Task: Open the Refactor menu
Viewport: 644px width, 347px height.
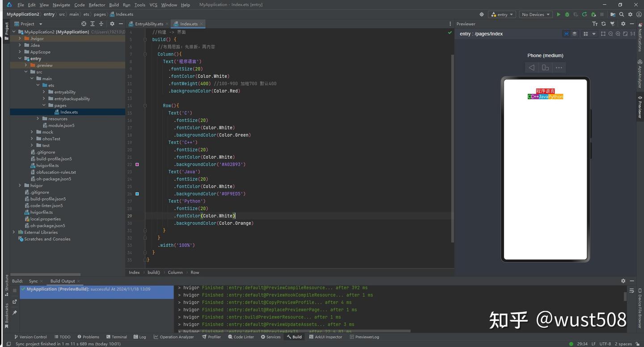Action: pyautogui.click(x=97, y=5)
